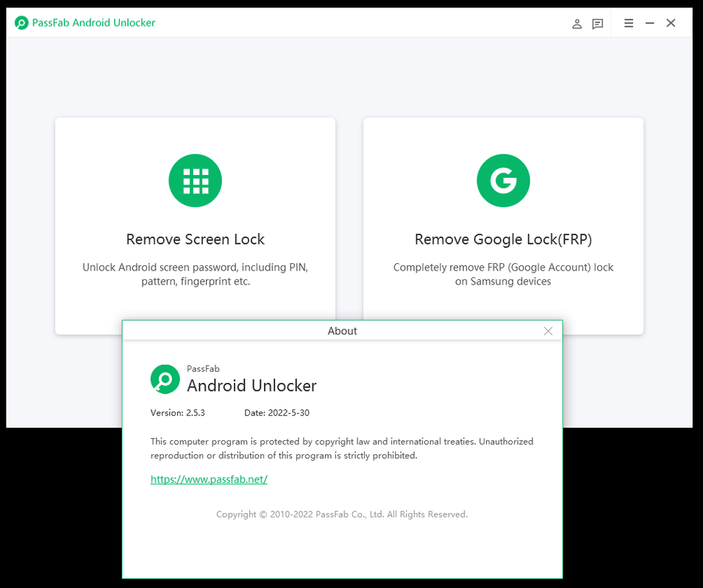The image size is (703, 588).
Task: Click the PassFab logo in title bar
Action: coord(21,23)
